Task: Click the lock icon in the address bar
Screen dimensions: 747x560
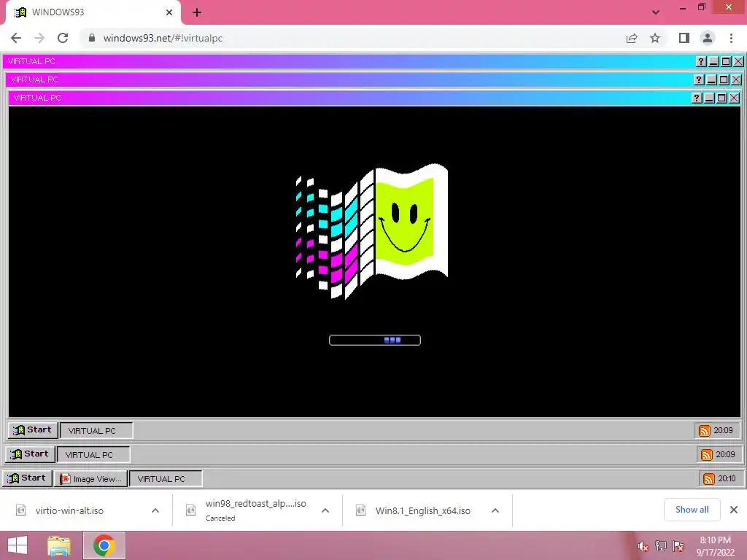Action: click(92, 38)
